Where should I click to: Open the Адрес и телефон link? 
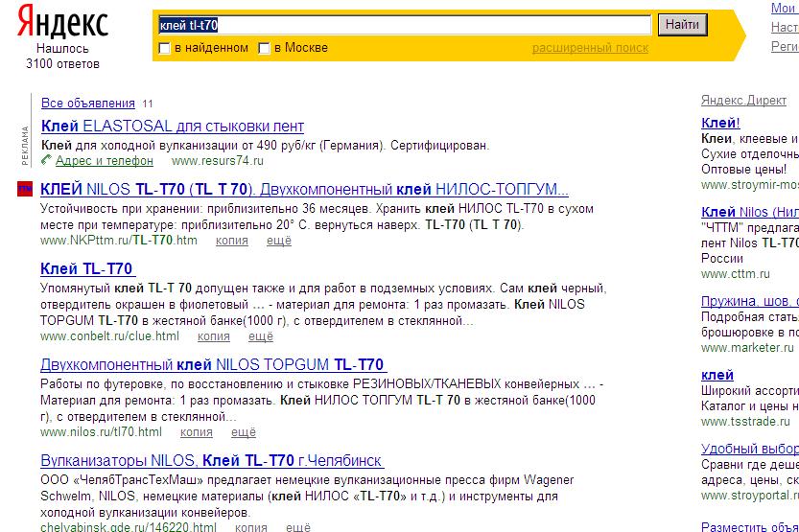105,160
